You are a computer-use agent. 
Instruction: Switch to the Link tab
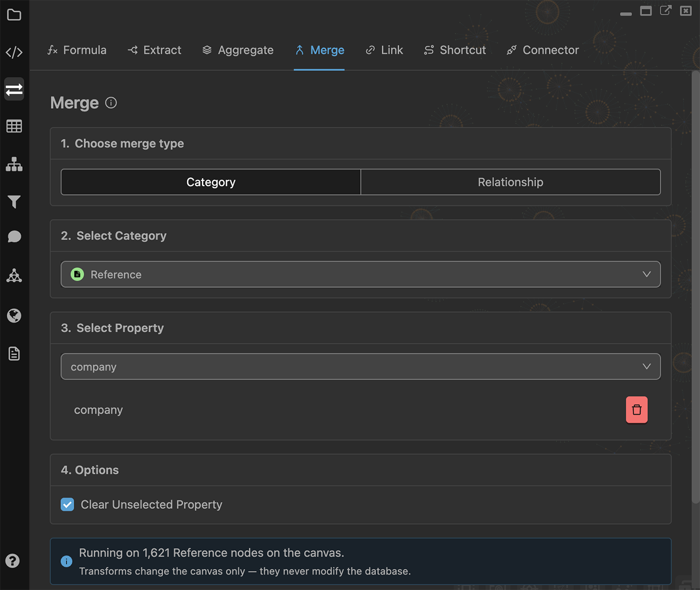pyautogui.click(x=384, y=50)
